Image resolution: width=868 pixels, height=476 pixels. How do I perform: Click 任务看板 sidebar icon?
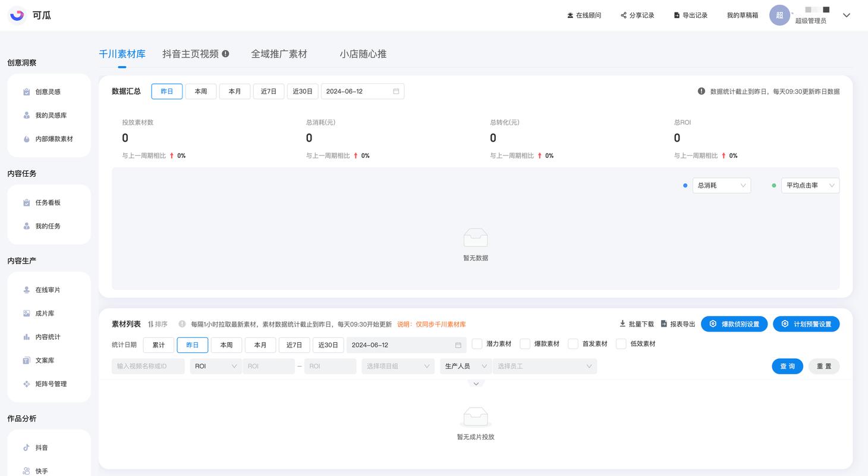point(27,202)
